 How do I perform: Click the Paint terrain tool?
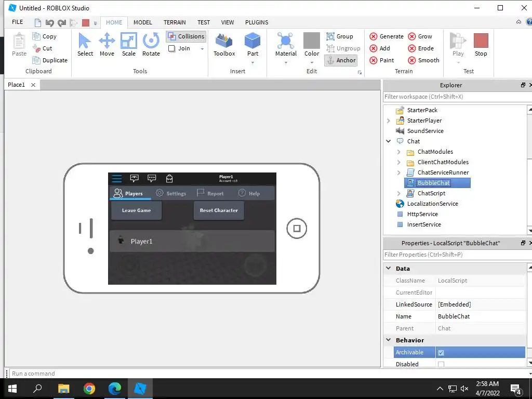pyautogui.click(x=382, y=60)
